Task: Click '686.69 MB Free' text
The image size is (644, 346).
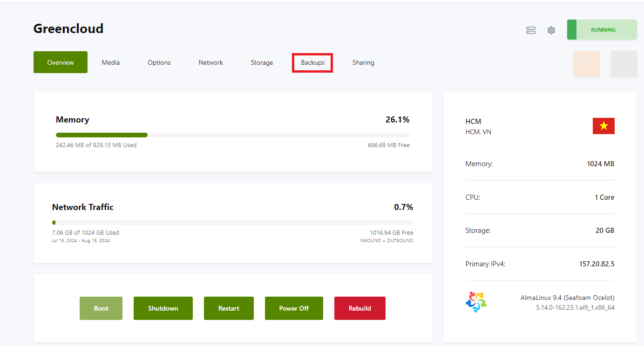Action: pyautogui.click(x=389, y=145)
